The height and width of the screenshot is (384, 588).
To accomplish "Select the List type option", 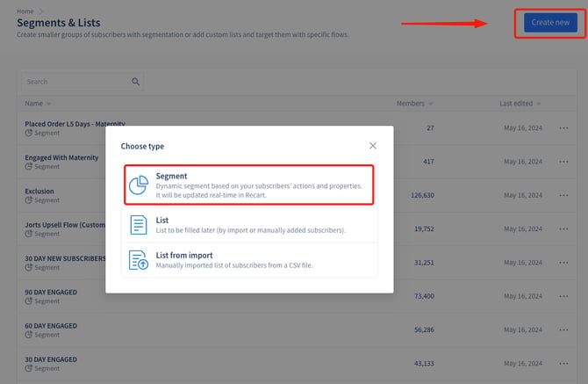I will (x=249, y=225).
